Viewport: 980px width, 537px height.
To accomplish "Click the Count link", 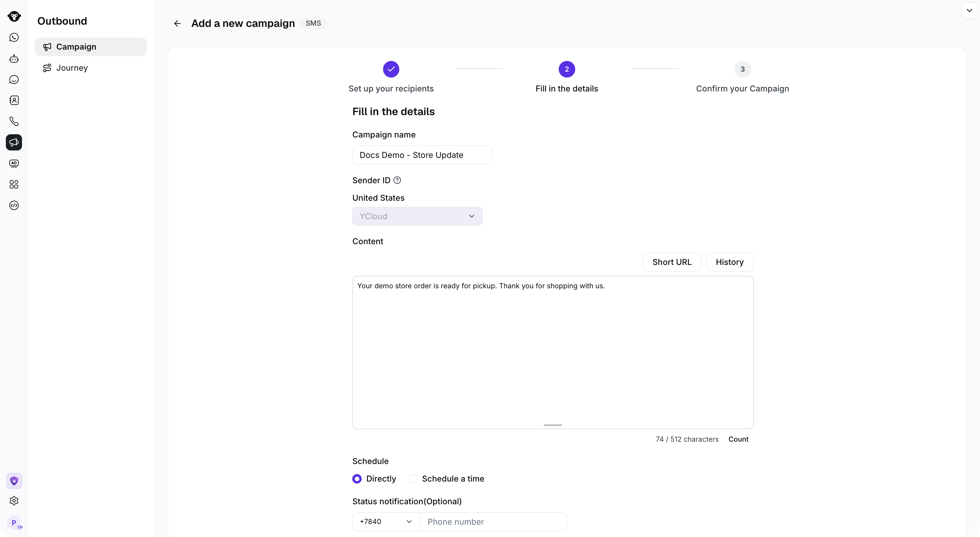I will [739, 439].
